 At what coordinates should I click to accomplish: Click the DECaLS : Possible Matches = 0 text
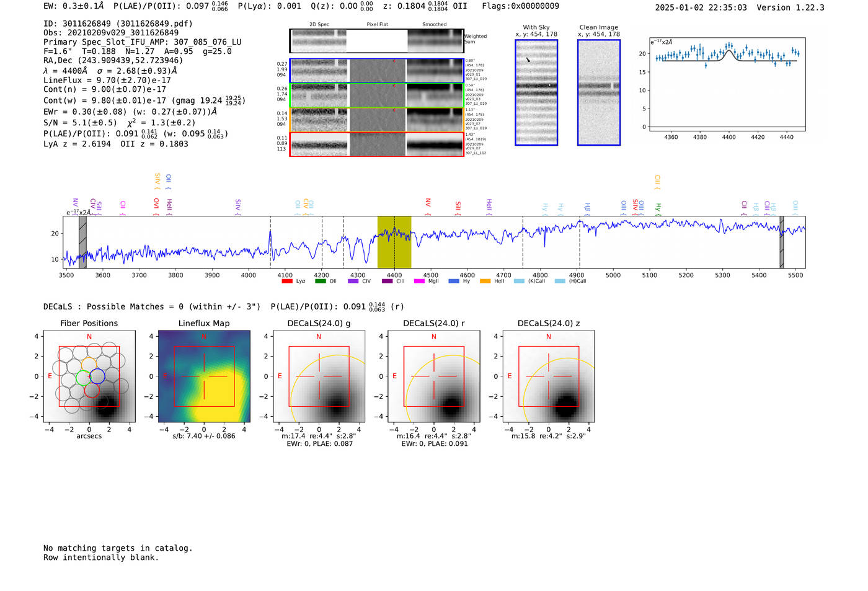(x=152, y=306)
